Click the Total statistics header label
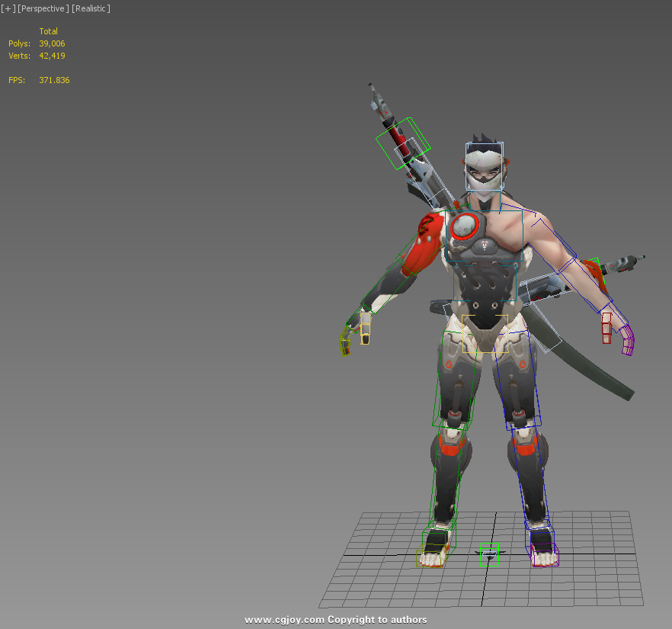The image size is (672, 629). point(48,31)
